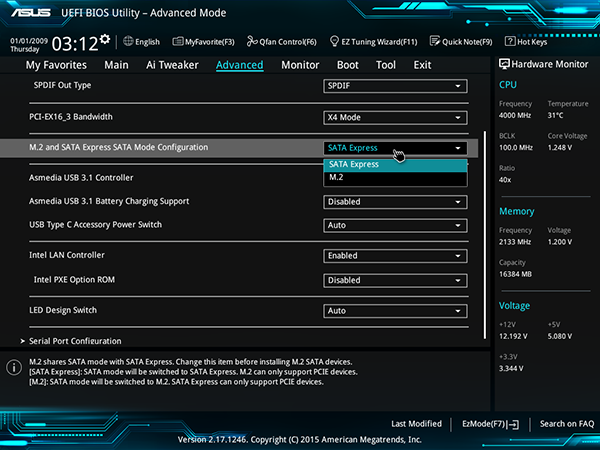The width and height of the screenshot is (600, 450).
Task: Click the 03:12 clock display
Action: click(x=75, y=44)
